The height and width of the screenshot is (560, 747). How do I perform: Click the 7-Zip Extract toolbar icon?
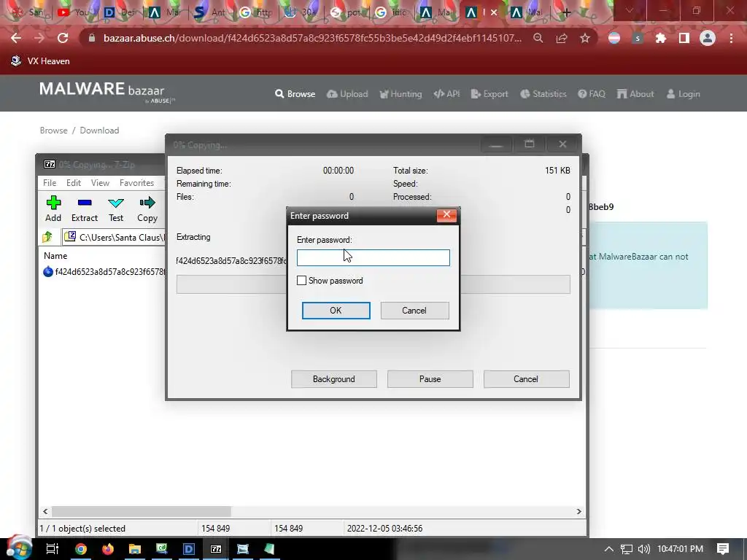pyautogui.click(x=85, y=209)
